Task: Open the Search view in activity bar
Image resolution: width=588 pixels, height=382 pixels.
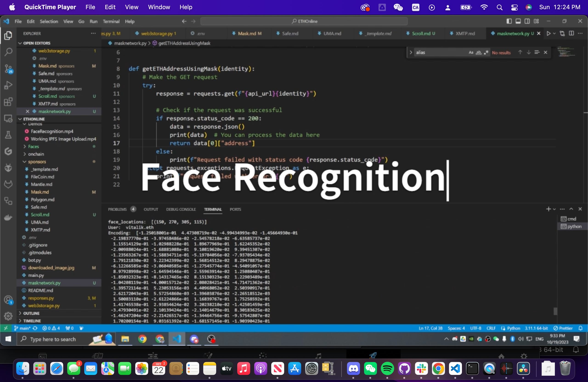Action: 8,52
